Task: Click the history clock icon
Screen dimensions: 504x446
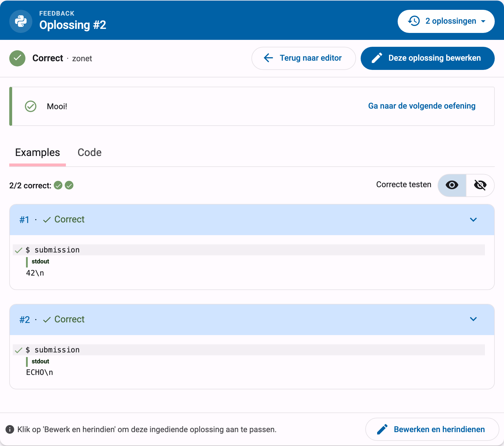Action: click(x=414, y=21)
